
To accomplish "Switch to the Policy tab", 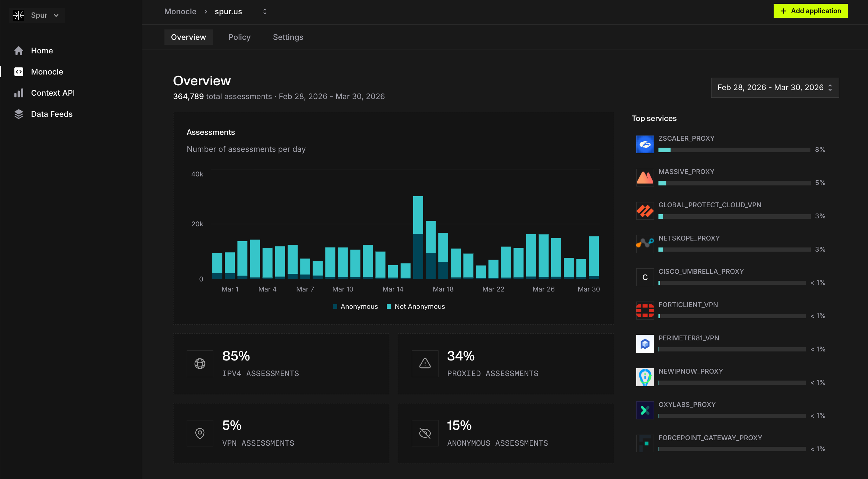I will pos(239,37).
